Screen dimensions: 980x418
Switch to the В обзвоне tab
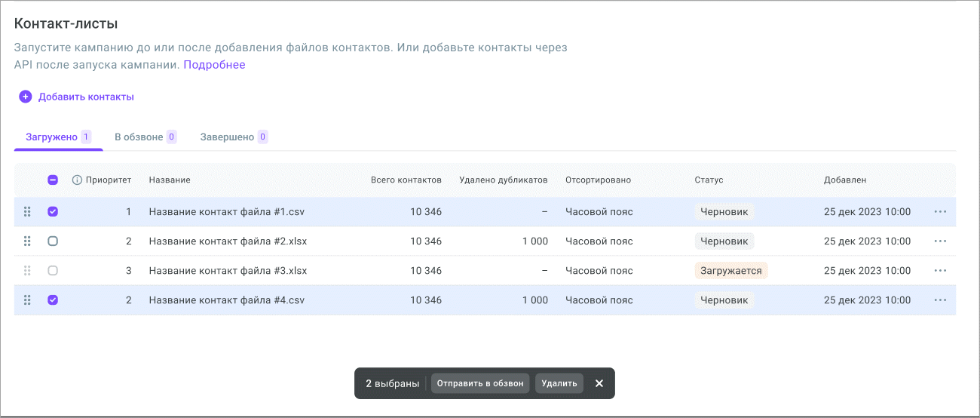[145, 137]
